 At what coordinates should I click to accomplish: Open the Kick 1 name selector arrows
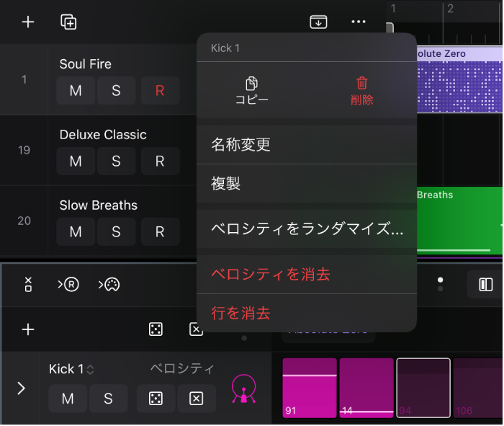pos(90,369)
